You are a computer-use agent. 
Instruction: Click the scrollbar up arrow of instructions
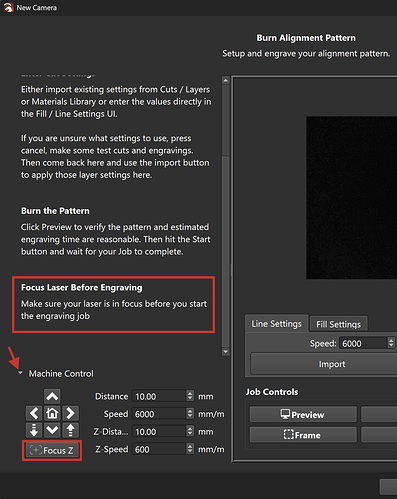click(x=226, y=80)
